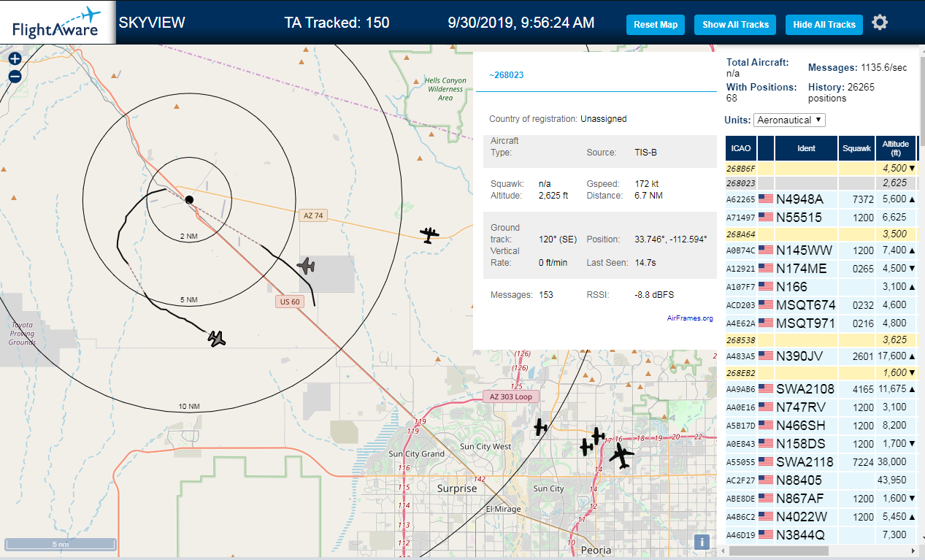Click AZ 303 Loop road label
Image resolution: width=925 pixels, height=560 pixels.
tap(511, 396)
